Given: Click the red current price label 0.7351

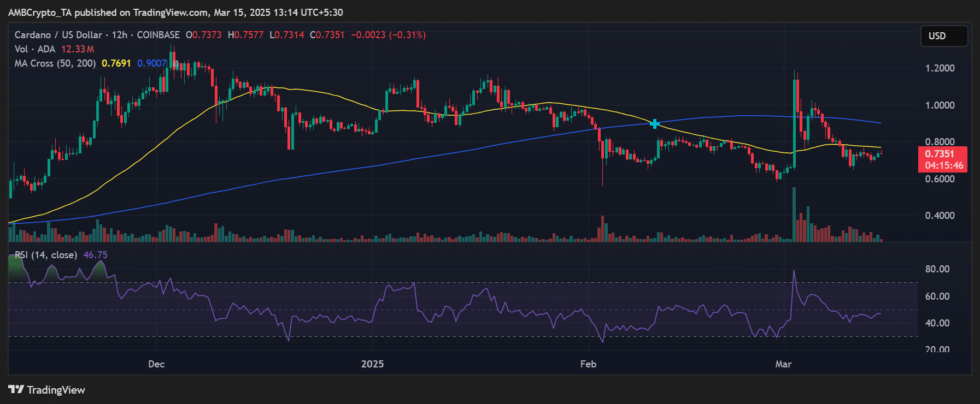Looking at the screenshot, I should (x=939, y=154).
